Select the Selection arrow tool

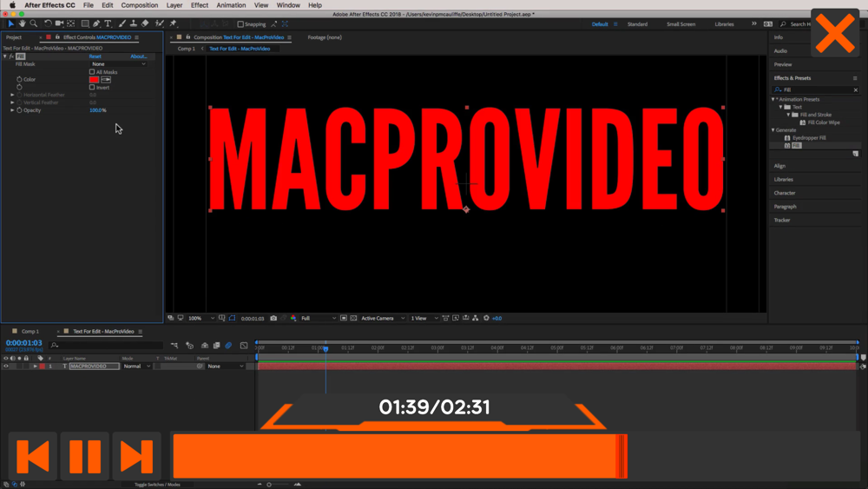pos(10,23)
